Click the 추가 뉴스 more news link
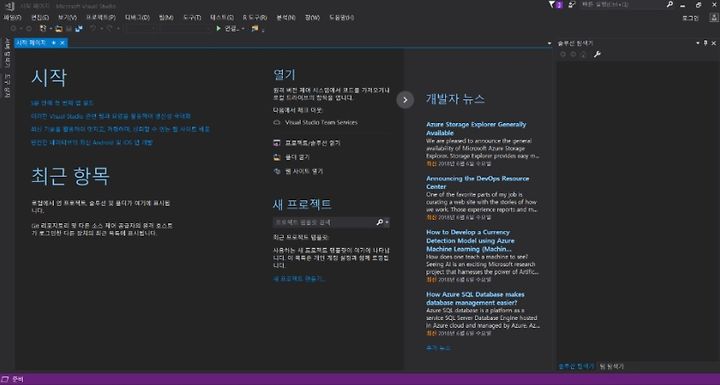Screen dimensions: 720x385 pos(438,348)
